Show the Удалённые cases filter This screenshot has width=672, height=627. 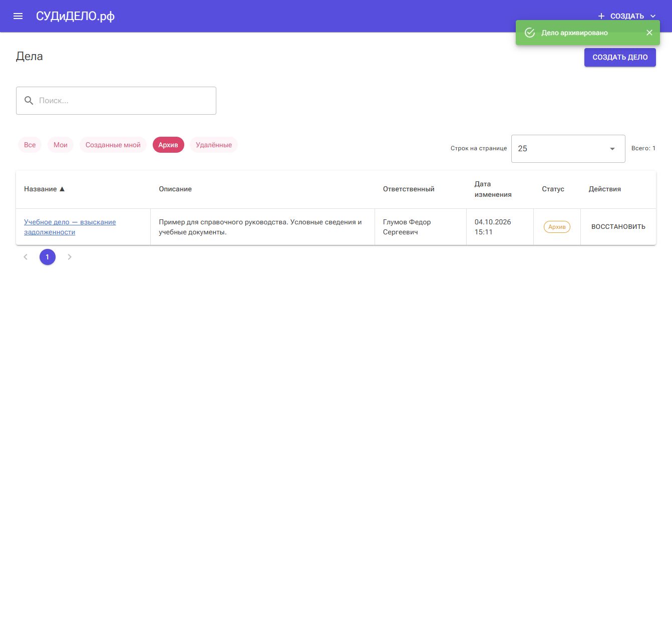pos(214,145)
